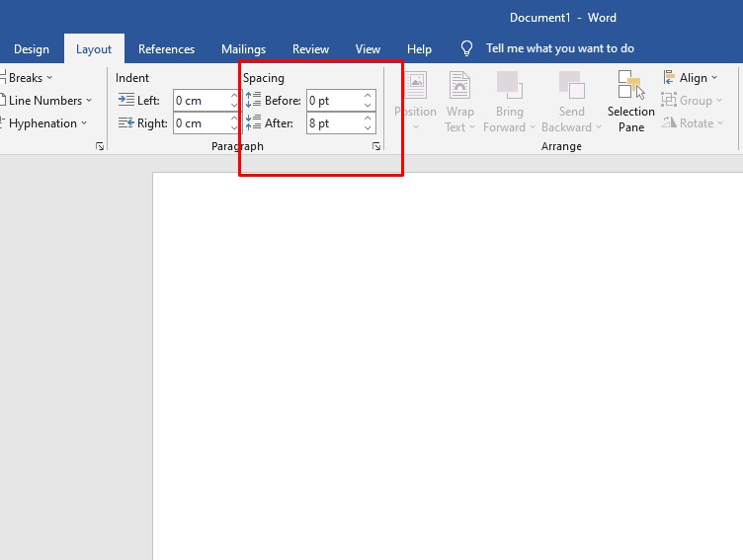Viewport: 743px width, 560px height.
Task: Go to the Review tab
Action: (x=310, y=49)
